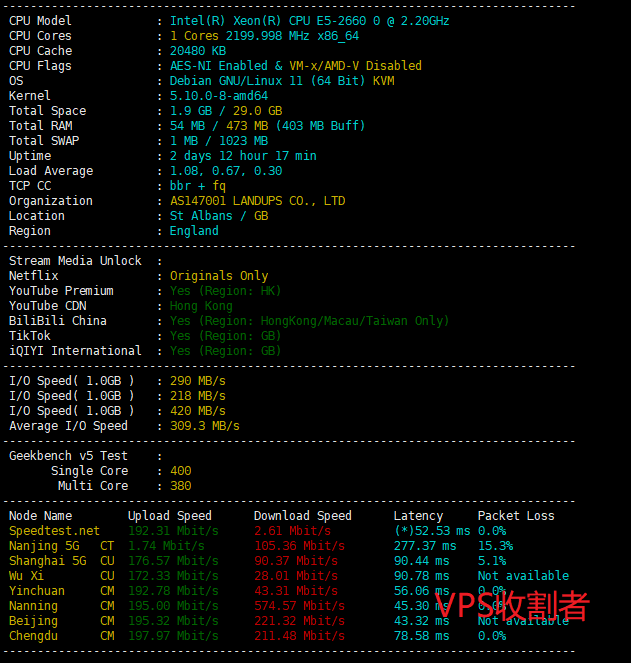The height and width of the screenshot is (663, 631).
Task: Click the Average I/O Speed 309.3 MB/s
Action: click(204, 426)
